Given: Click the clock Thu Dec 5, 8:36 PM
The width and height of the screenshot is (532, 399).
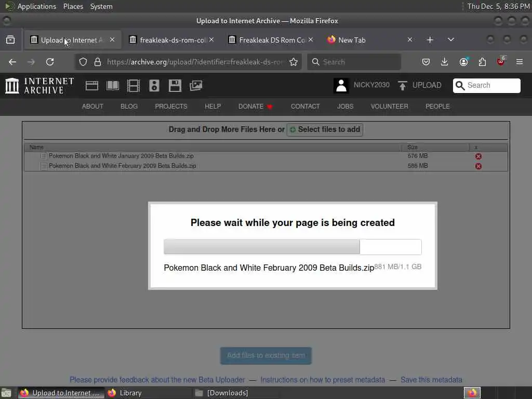Looking at the screenshot, I should (498, 6).
